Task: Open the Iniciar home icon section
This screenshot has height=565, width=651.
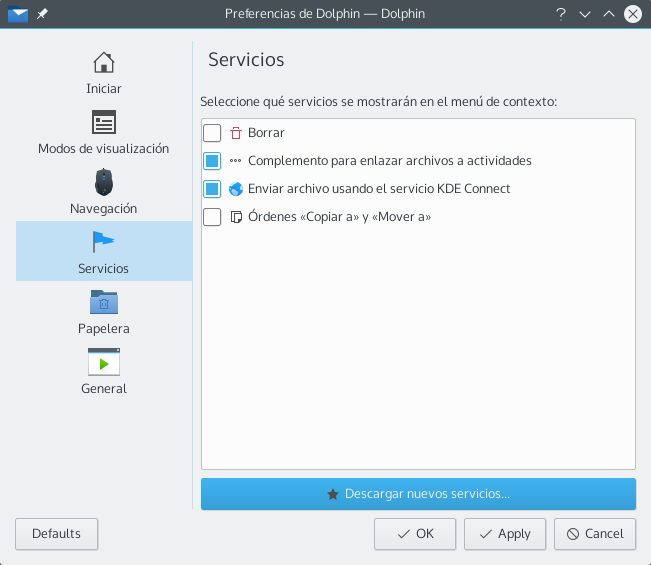Action: pos(103,63)
